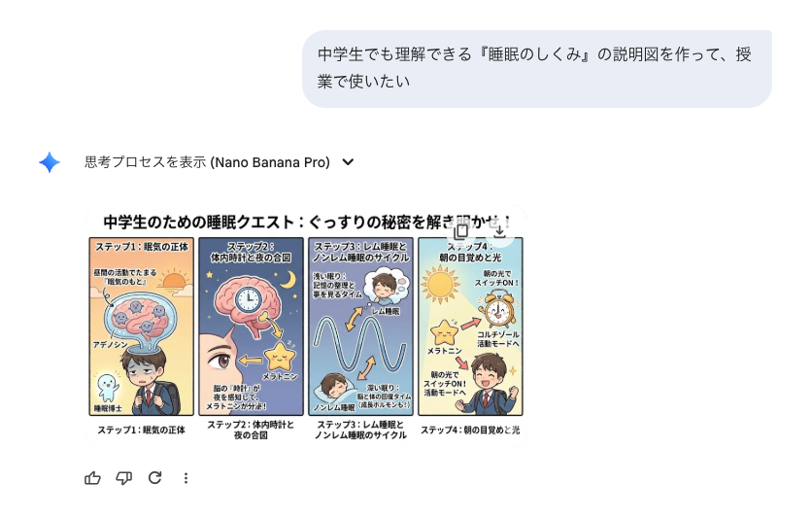Viewport: 812px width, 518px height.
Task: Open the three-dot more options menu
Action: coord(186,477)
